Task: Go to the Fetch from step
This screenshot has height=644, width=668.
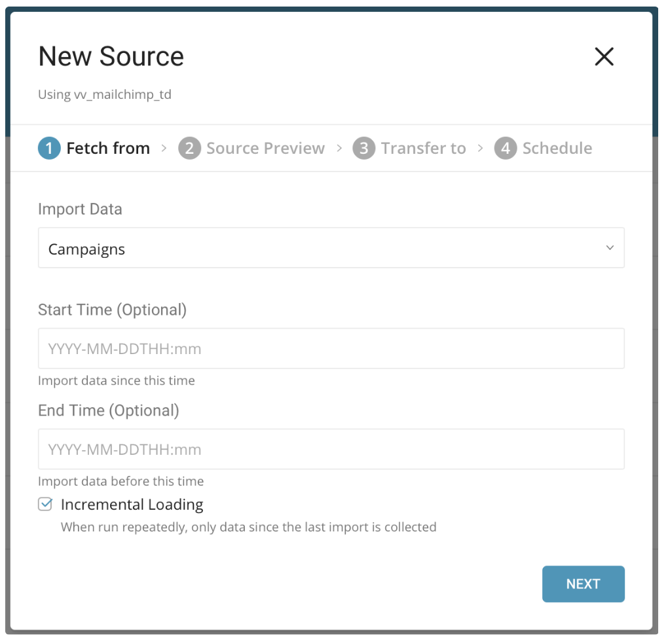Action: point(108,149)
